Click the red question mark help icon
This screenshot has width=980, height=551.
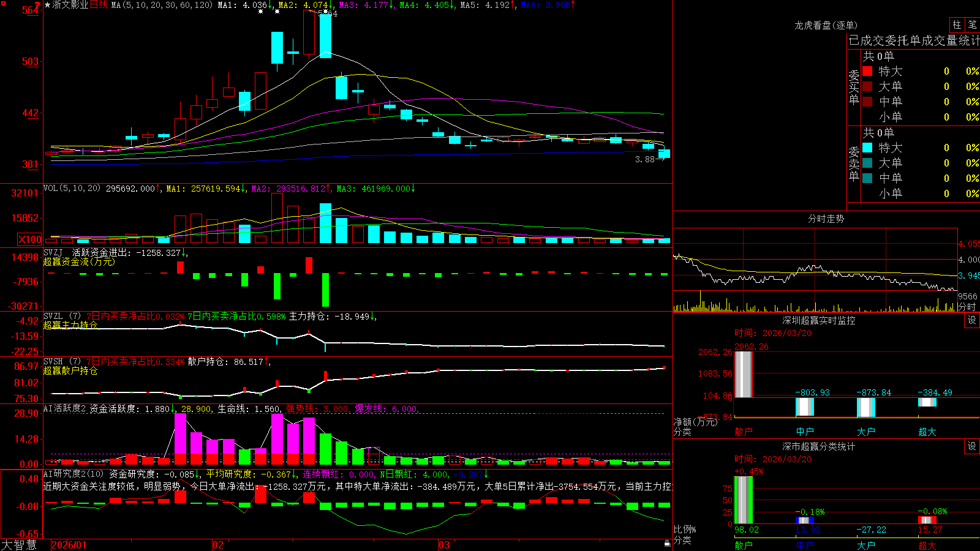(x=37, y=6)
